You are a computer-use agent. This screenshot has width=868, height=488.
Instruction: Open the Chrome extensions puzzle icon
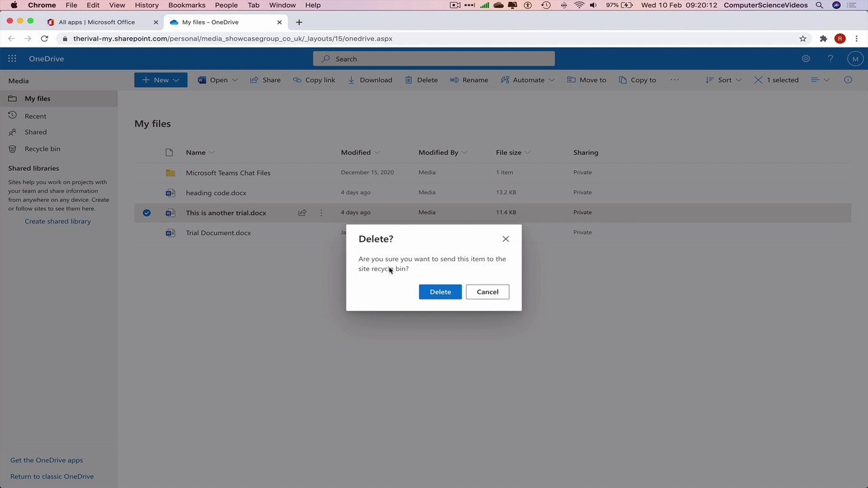coord(823,39)
